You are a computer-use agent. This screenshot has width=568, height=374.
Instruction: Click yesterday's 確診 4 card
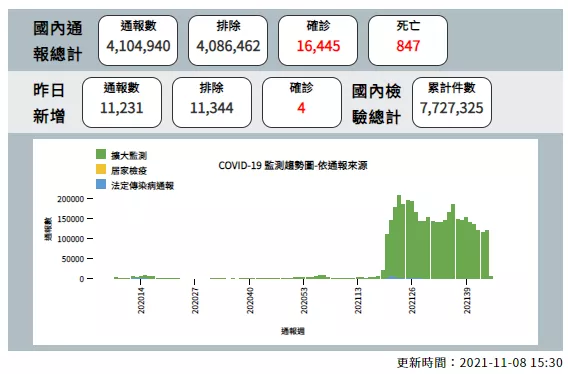tap(302, 102)
